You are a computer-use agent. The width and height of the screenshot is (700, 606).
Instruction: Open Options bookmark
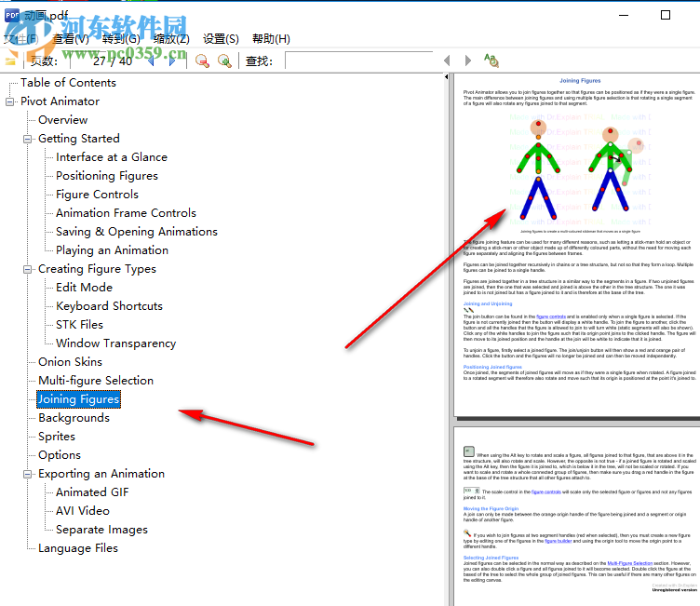[60, 455]
